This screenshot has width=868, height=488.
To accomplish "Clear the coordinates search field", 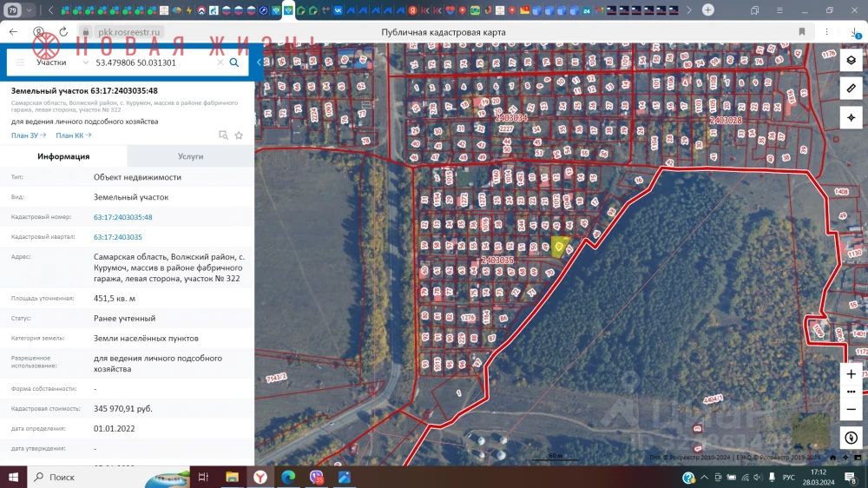I will 220,63.
